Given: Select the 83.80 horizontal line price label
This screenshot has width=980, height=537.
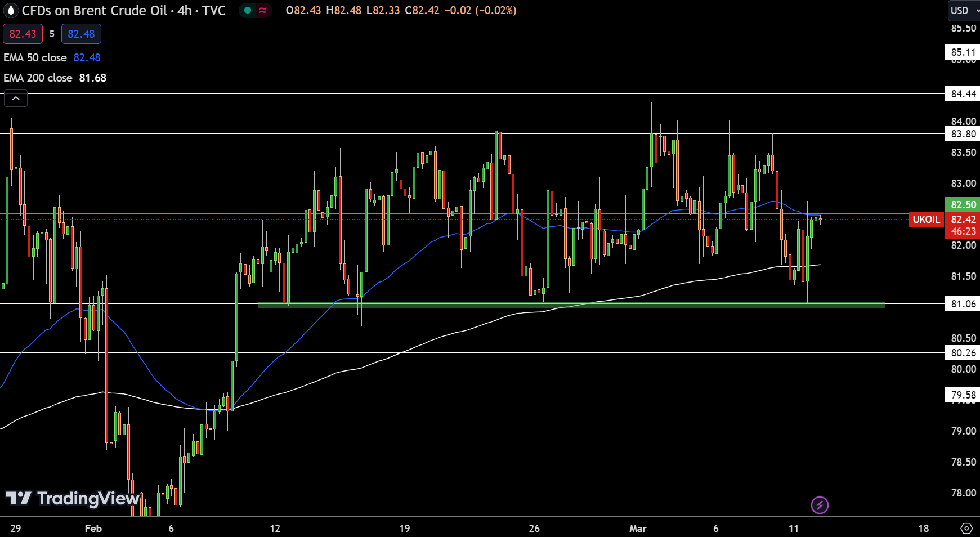Looking at the screenshot, I should [963, 134].
